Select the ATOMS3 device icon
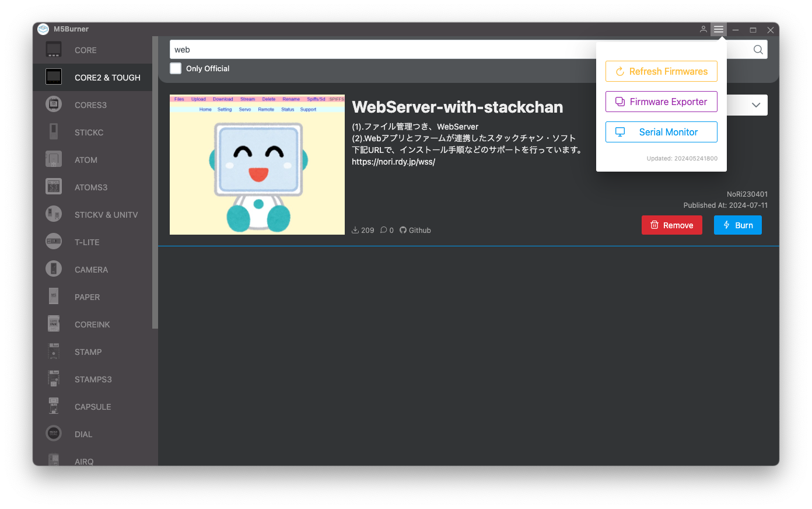Viewport: 812px width, 509px height. coord(54,187)
